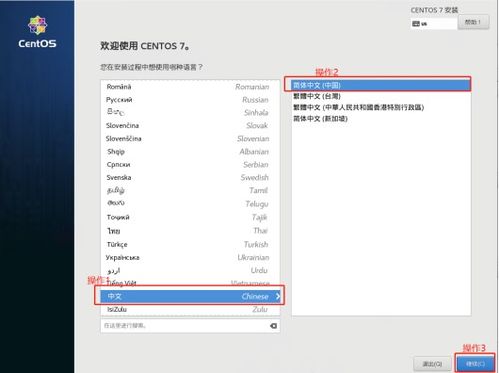Screen dimensions: 499x373
Task: Click the blue continue button at the bottom right
Action: (x=475, y=363)
